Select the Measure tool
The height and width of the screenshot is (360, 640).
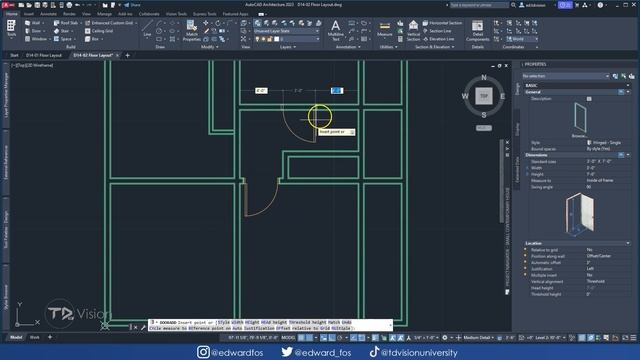coord(384,29)
